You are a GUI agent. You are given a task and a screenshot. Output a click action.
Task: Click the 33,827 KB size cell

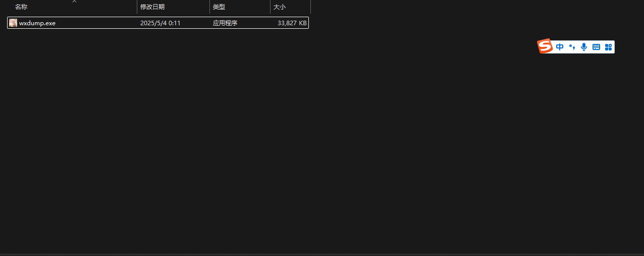(292, 23)
